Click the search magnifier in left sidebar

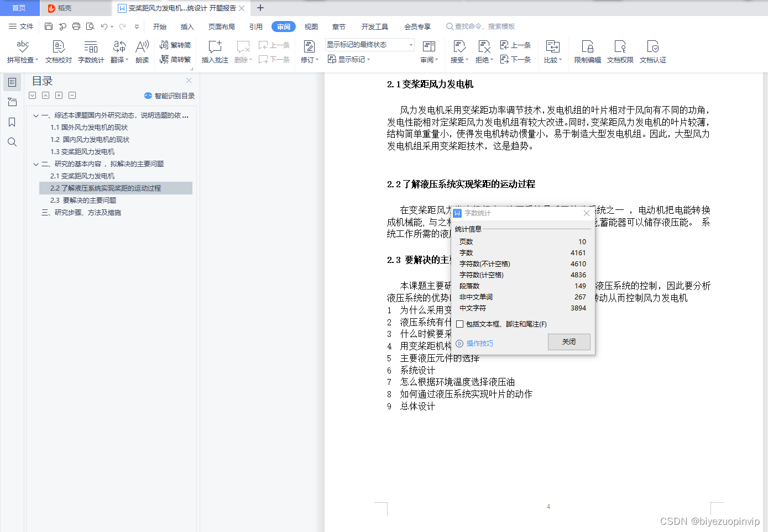point(12,142)
